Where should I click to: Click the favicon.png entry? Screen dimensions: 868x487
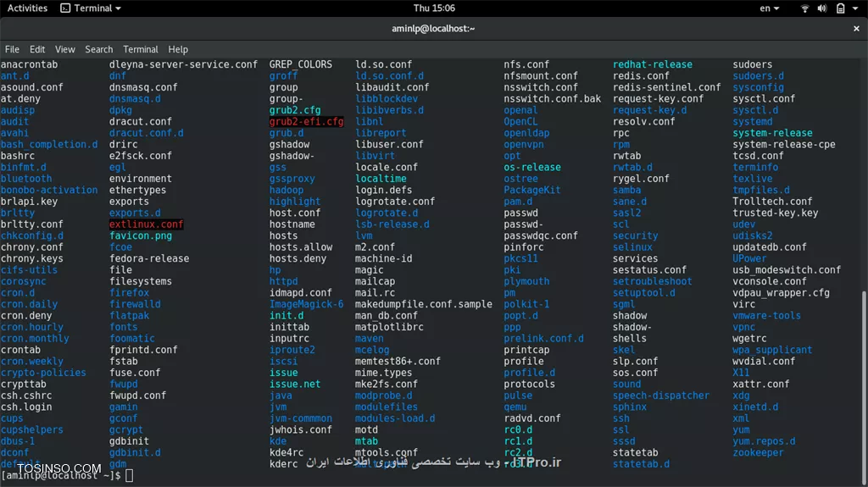click(x=141, y=235)
